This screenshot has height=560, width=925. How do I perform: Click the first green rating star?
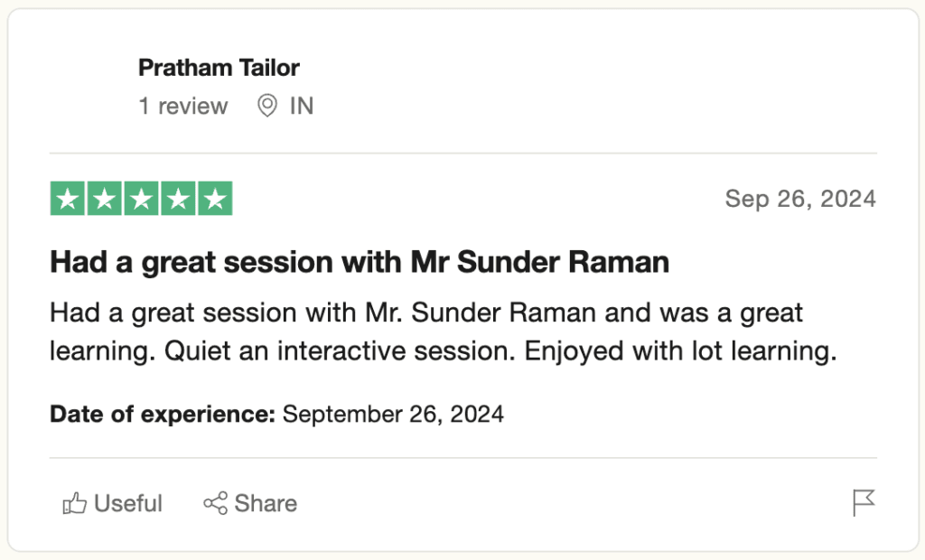(68, 199)
